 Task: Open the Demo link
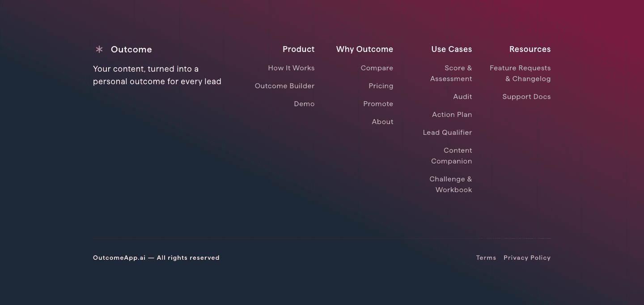tap(304, 104)
